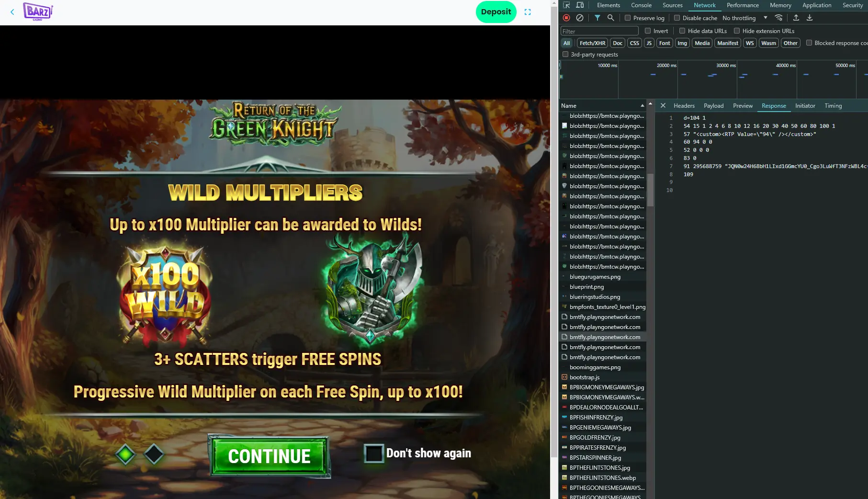Open the Elements tab
868x499 pixels.
(609, 5)
